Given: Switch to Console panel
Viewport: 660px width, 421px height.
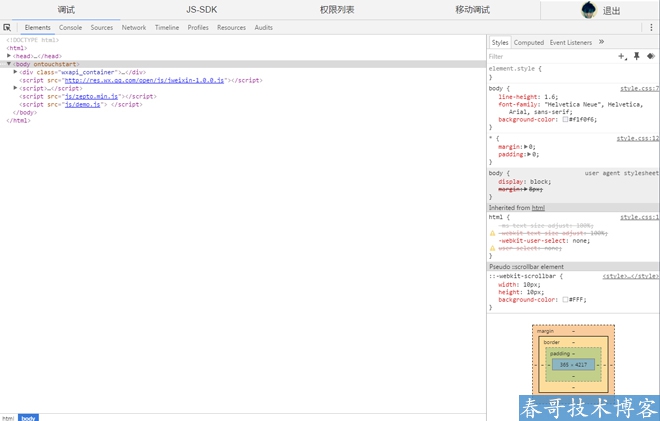Looking at the screenshot, I should 70,27.
